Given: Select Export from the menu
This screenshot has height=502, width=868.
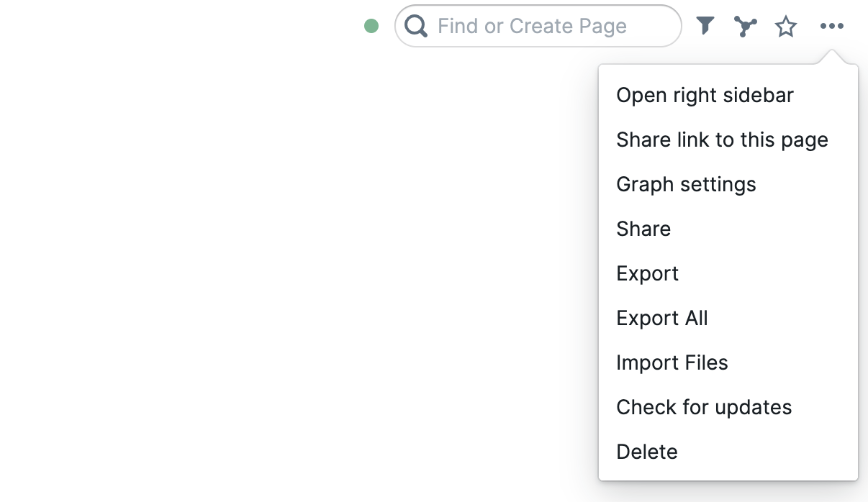Looking at the screenshot, I should [647, 273].
